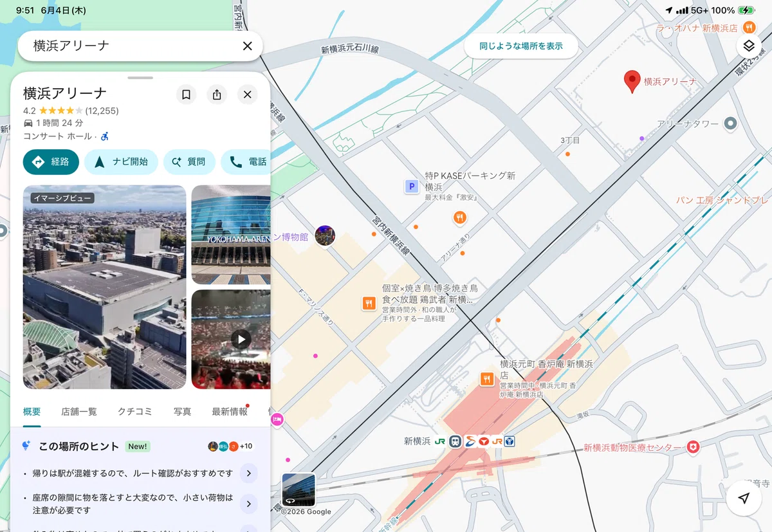Tap the 特P KASEパーキング parking icon
Viewport: 772px width, 532px height.
pos(411,187)
